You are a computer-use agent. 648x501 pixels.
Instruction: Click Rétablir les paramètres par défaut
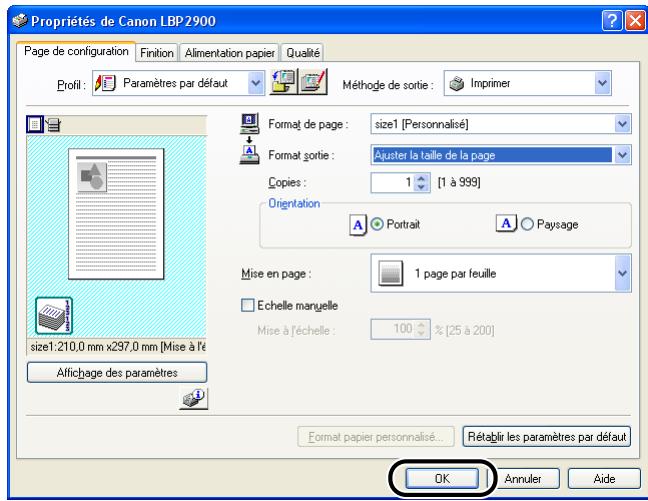[547, 437]
